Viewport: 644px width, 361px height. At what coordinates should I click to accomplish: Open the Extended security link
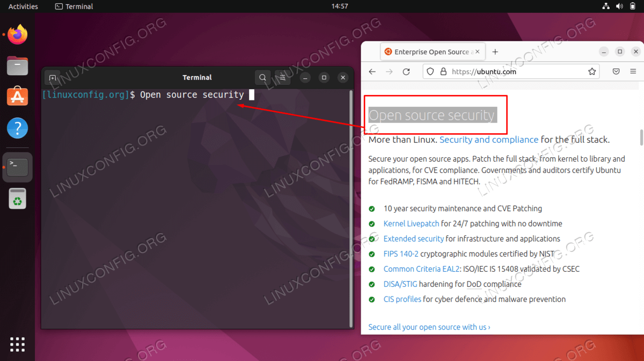pos(414,239)
